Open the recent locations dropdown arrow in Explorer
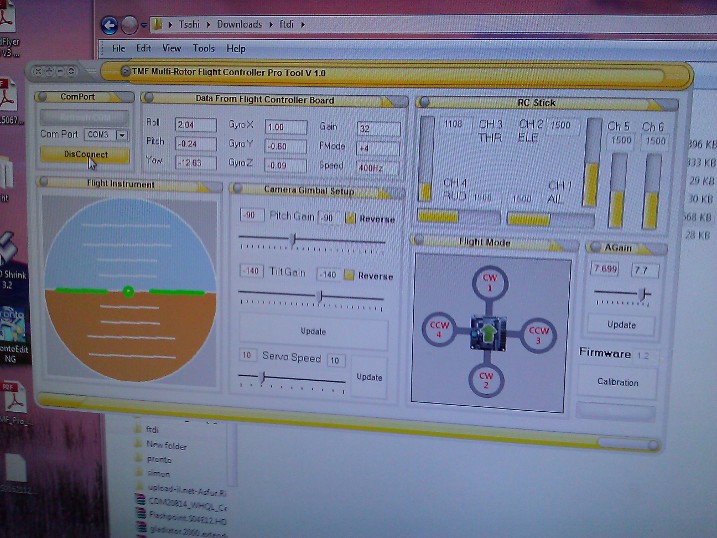 pos(144,25)
